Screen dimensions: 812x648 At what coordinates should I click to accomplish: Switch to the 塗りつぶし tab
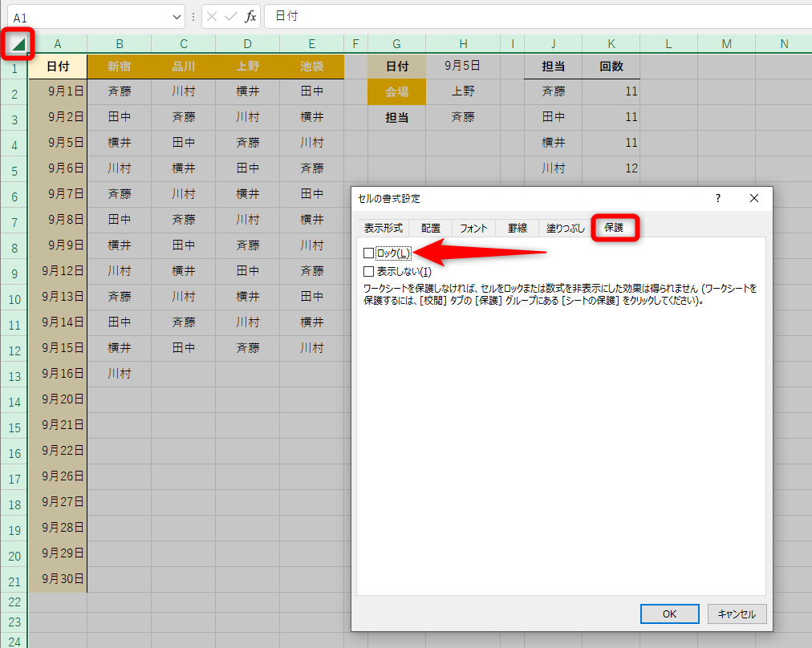click(565, 229)
